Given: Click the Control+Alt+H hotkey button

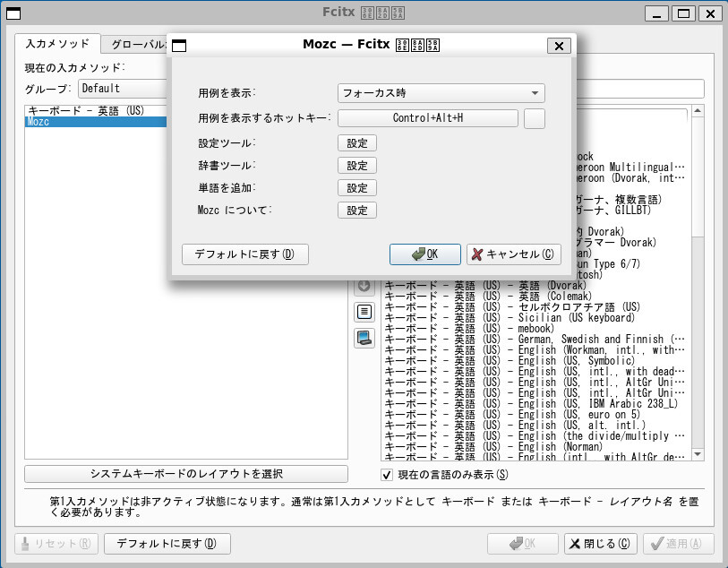Looking at the screenshot, I should coord(428,118).
